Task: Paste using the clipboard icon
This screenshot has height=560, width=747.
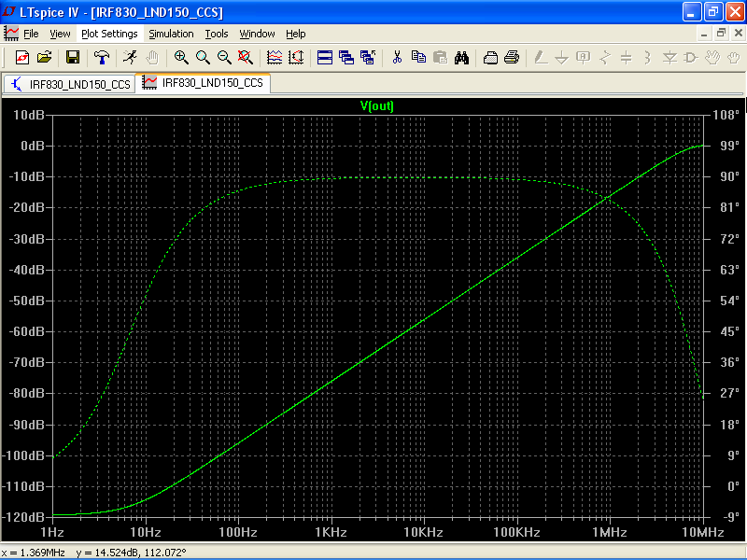Action: (440, 58)
